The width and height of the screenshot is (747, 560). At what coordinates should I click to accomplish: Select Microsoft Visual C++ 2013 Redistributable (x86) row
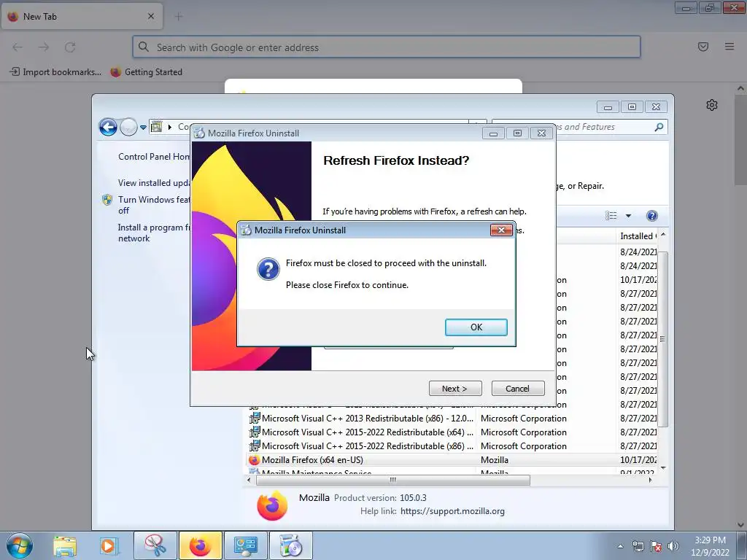click(452, 419)
